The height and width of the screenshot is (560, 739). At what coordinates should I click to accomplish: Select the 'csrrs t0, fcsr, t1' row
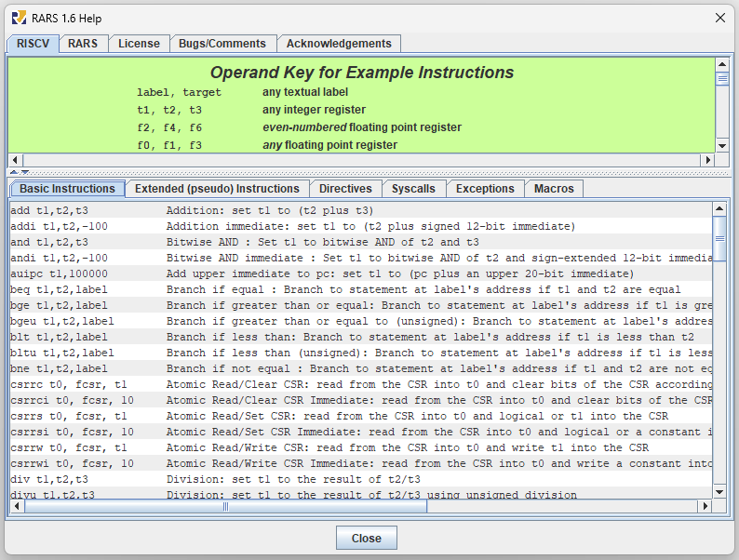click(x=361, y=417)
